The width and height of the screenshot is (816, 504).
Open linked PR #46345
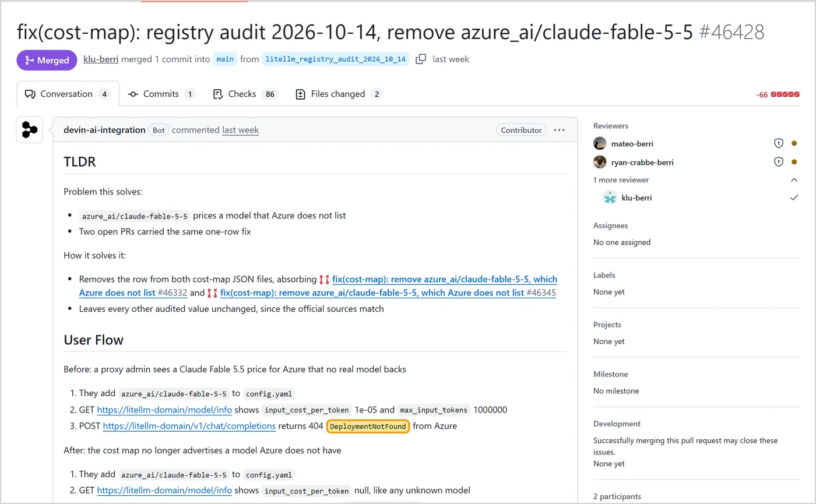click(388, 292)
